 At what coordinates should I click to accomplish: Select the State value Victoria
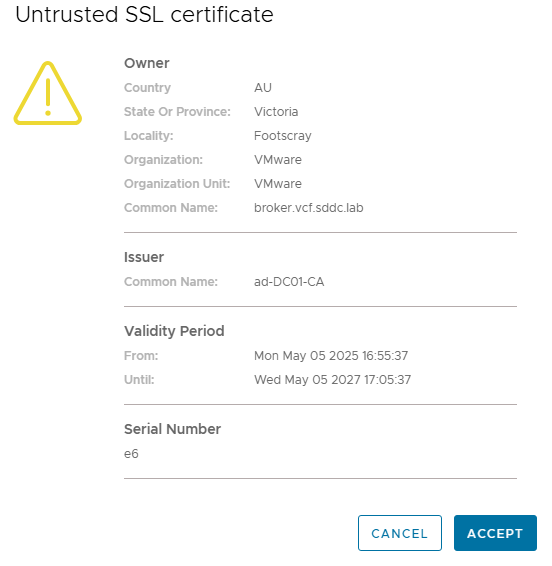pyautogui.click(x=276, y=112)
